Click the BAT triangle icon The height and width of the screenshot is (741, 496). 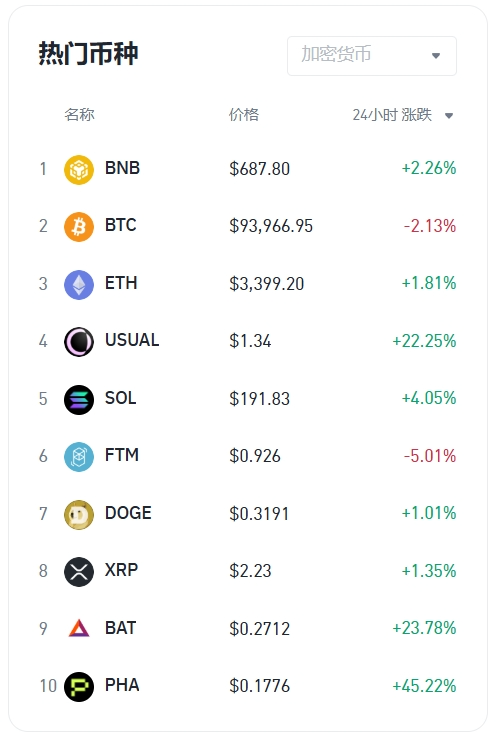click(79, 629)
